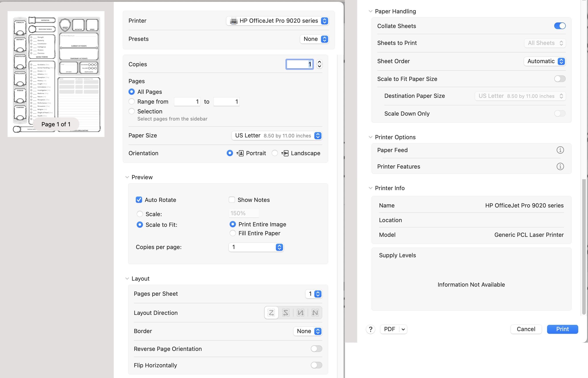Click the Information Not Available supply text
Viewport: 588px width, 378px height.
click(x=471, y=285)
